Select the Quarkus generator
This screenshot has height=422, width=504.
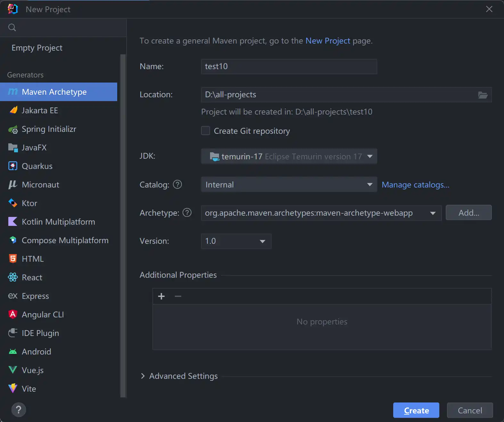click(x=59, y=166)
